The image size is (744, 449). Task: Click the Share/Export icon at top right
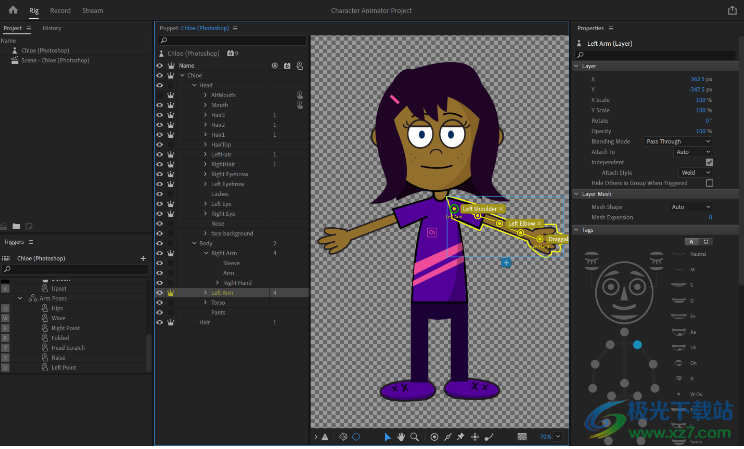(x=732, y=10)
